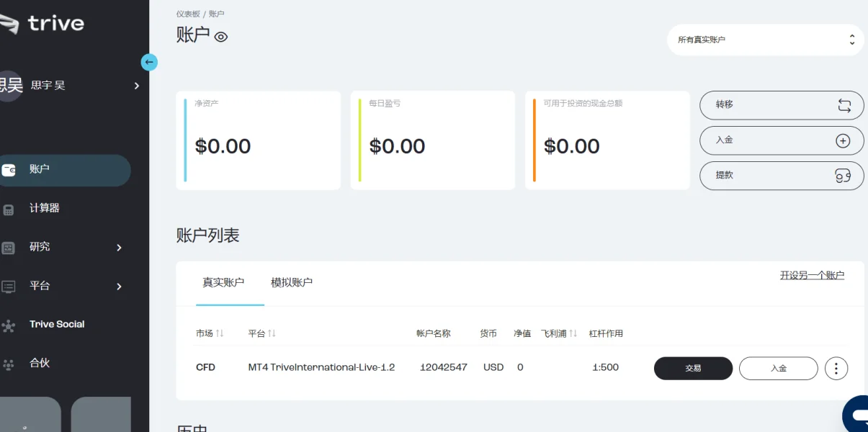Expand the 研究 submenu chevron
The height and width of the screenshot is (432, 868).
(x=120, y=248)
